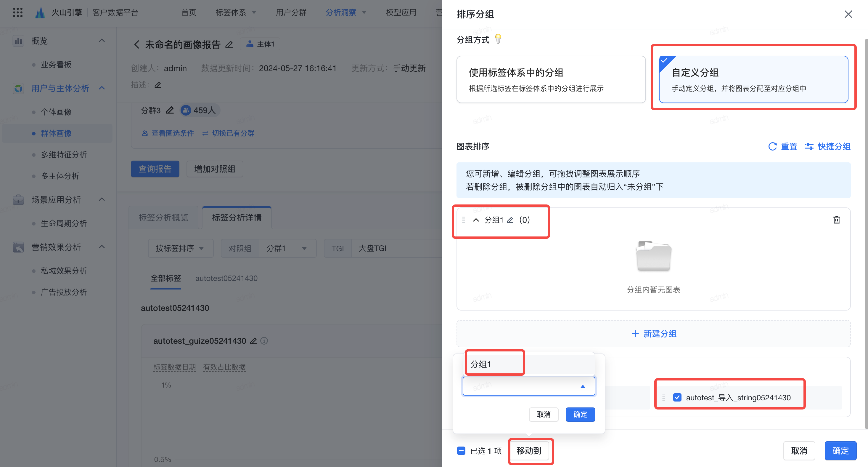Click the lightbulb hint beside 分组方式
This screenshot has height=467, width=868.
coord(498,39)
